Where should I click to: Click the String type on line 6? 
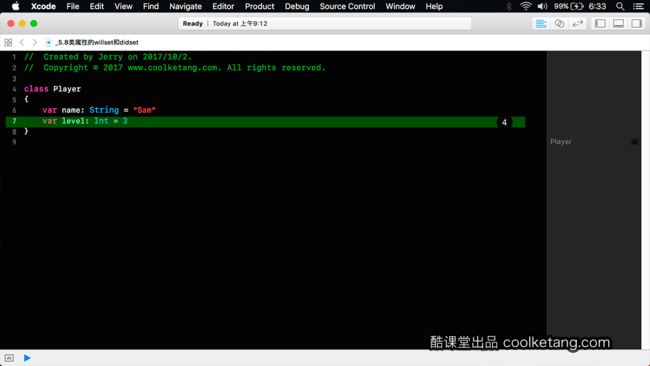click(x=104, y=110)
